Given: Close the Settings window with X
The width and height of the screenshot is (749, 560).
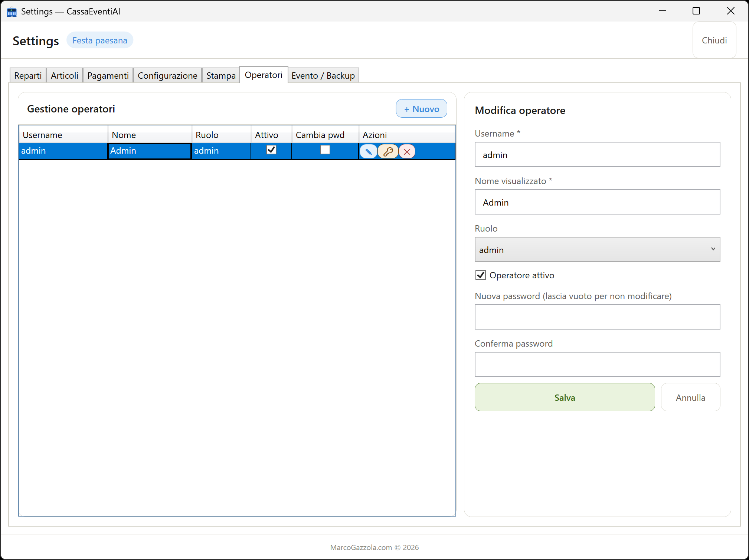Looking at the screenshot, I should pos(730,11).
